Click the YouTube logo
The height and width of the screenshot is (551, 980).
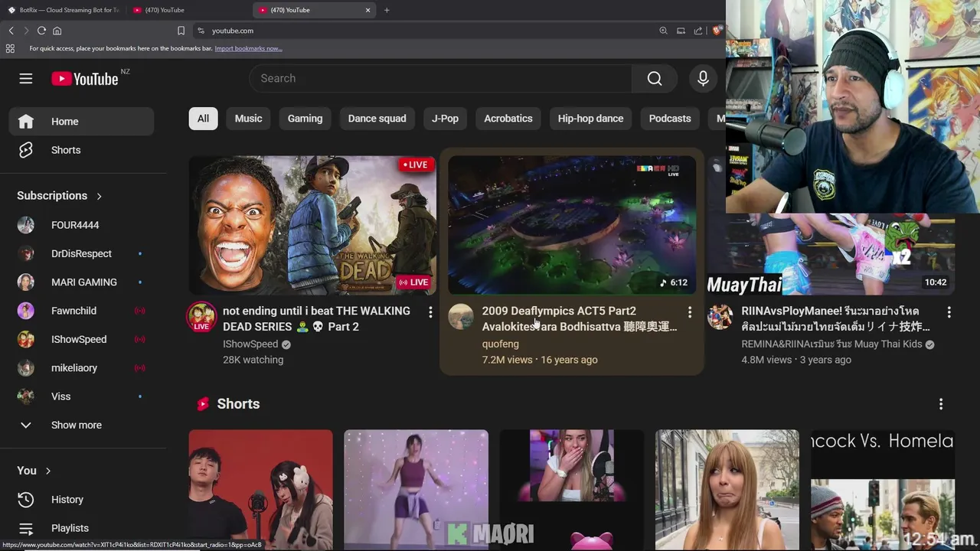[x=85, y=79]
